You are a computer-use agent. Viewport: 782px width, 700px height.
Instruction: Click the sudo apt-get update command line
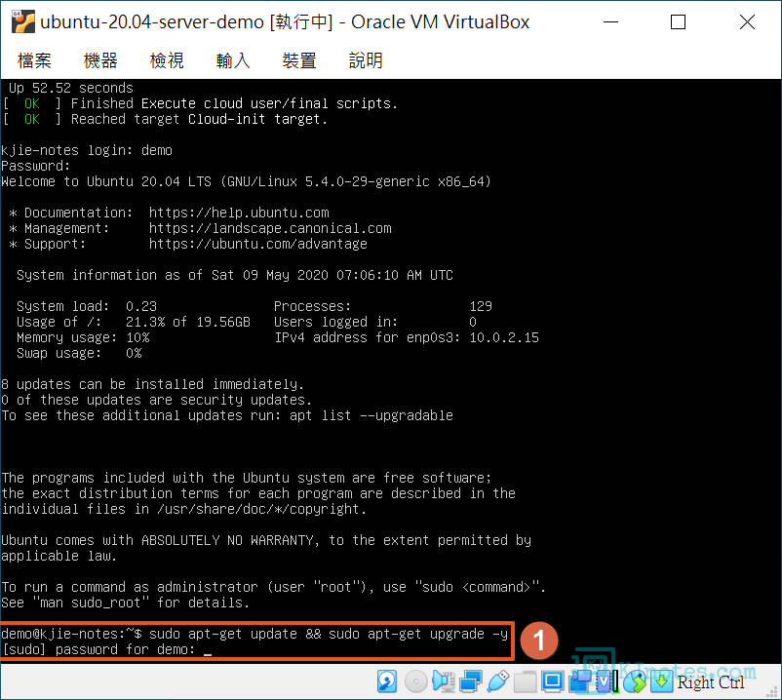click(254, 634)
